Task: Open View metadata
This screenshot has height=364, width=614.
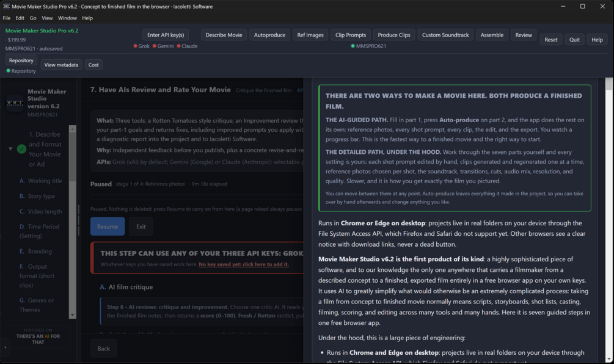Action: point(61,65)
